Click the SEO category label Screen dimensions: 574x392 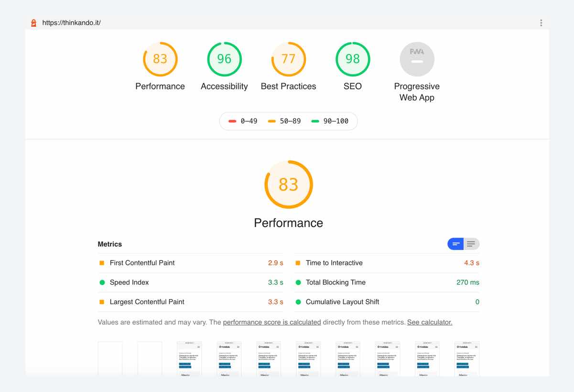353,87
